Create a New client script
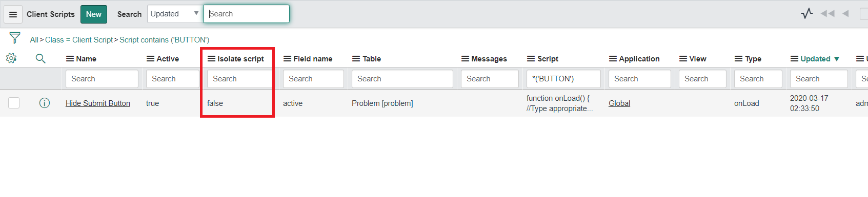The height and width of the screenshot is (197, 868). (94, 14)
